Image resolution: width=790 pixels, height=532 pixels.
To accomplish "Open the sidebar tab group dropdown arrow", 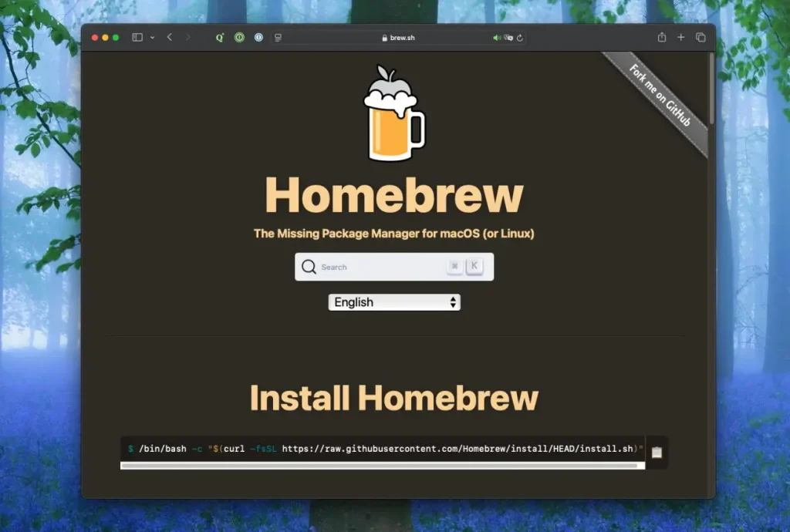I will [x=152, y=37].
